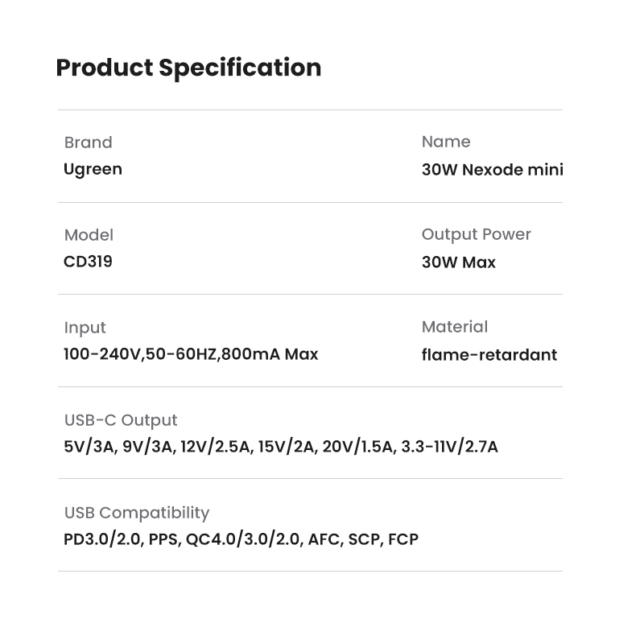Click the Product Specification heading

pyautogui.click(x=188, y=68)
